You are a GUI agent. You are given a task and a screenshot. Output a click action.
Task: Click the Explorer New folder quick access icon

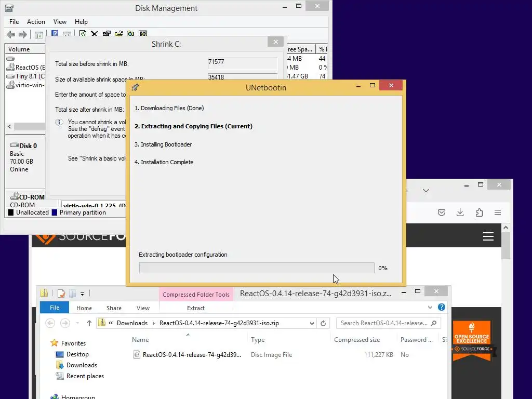[x=72, y=294]
